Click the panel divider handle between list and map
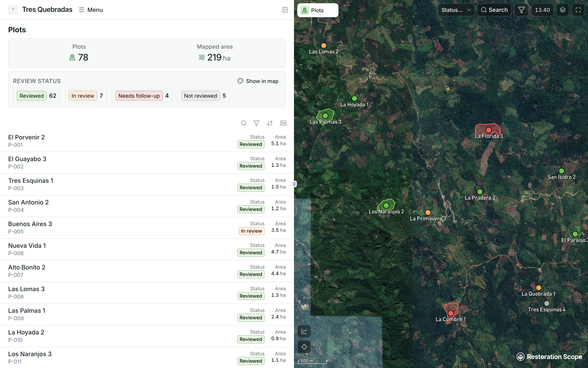Viewport: 588px width, 368px height. coord(294,184)
